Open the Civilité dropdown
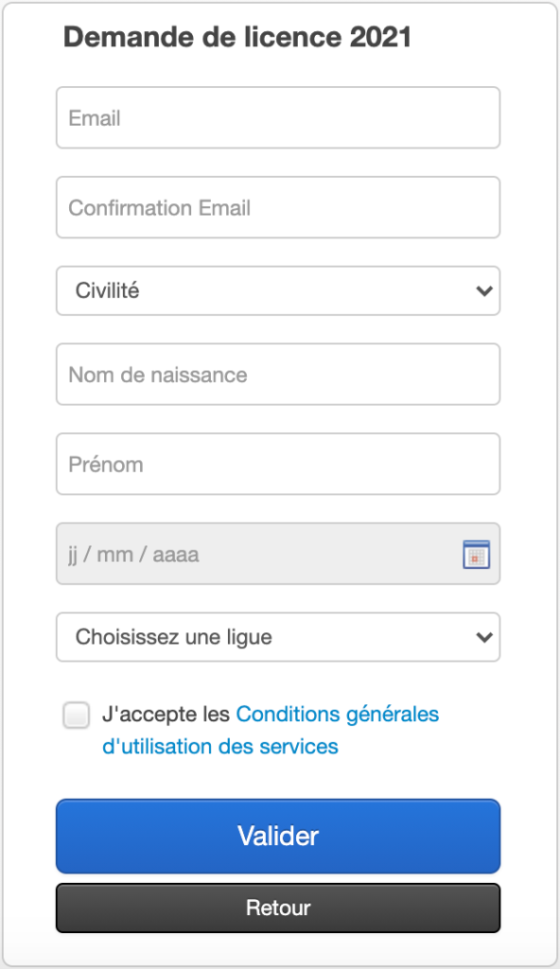The height and width of the screenshot is (969, 560). tap(278, 291)
